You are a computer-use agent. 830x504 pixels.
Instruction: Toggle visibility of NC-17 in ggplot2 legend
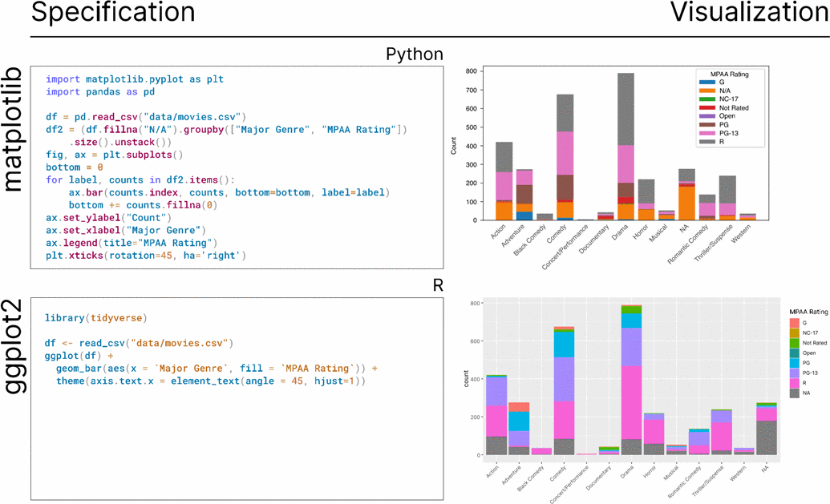point(794,333)
